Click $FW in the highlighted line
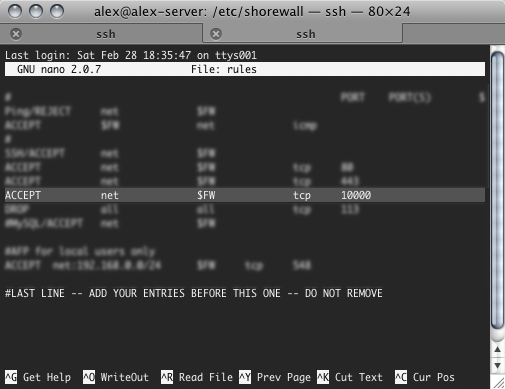This screenshot has width=505, height=389. pyautogui.click(x=206, y=195)
